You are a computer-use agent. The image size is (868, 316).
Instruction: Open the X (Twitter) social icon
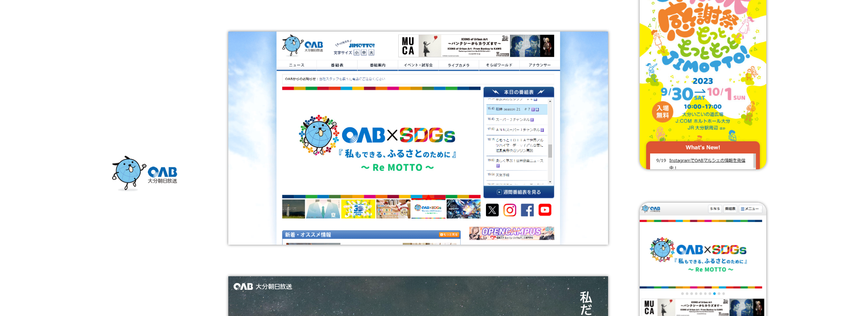[x=492, y=210]
